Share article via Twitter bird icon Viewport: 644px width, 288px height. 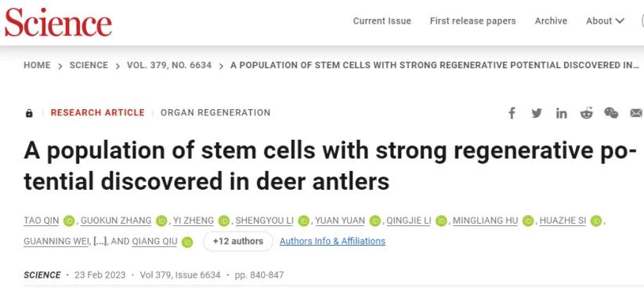pyautogui.click(x=537, y=113)
